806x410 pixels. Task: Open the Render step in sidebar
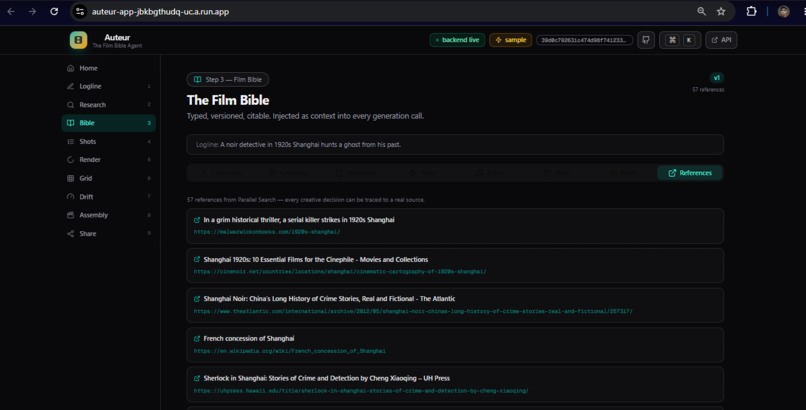coord(108,160)
